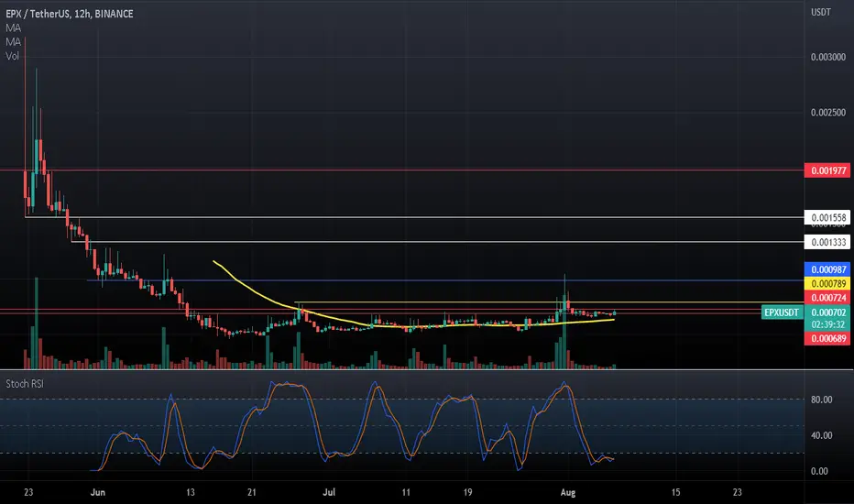Click the Stoch RSI indicator label
The height and width of the screenshot is (504, 854).
(25, 384)
